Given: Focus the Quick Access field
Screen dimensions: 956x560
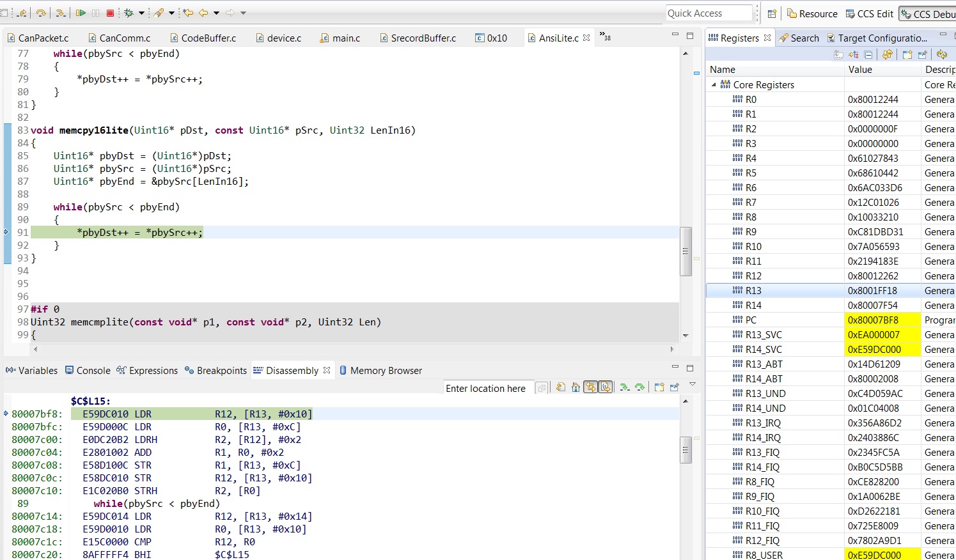Looking at the screenshot, I should pyautogui.click(x=709, y=13).
